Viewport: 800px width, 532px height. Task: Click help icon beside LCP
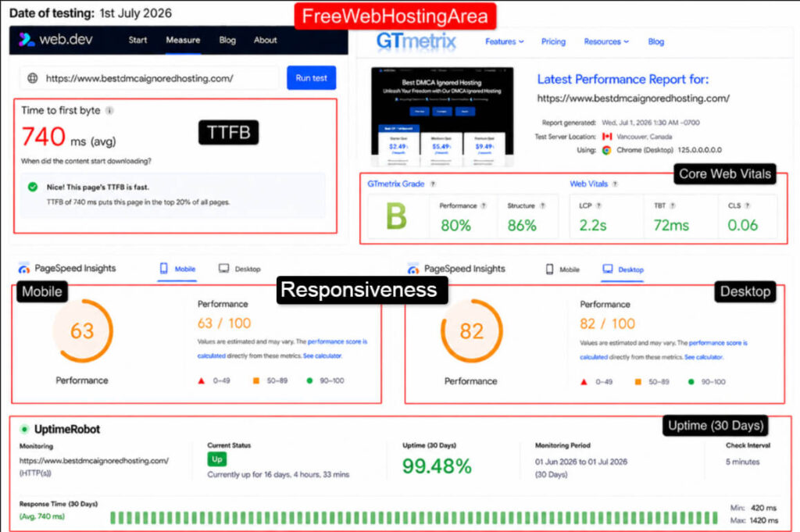(598, 205)
